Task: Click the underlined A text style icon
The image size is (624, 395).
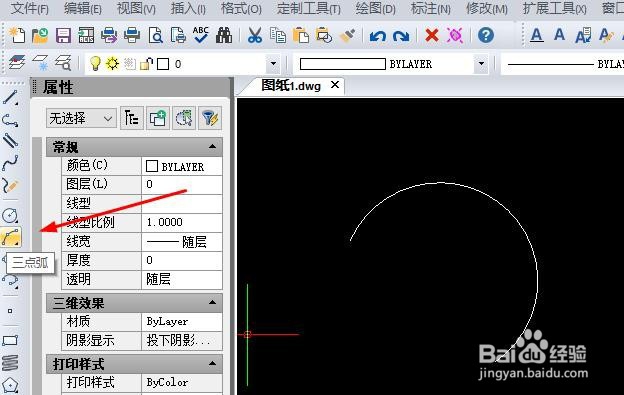Action: [536, 36]
